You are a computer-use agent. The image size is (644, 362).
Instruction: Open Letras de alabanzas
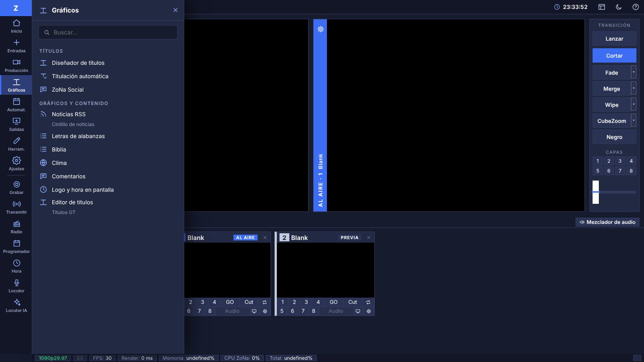108,136
